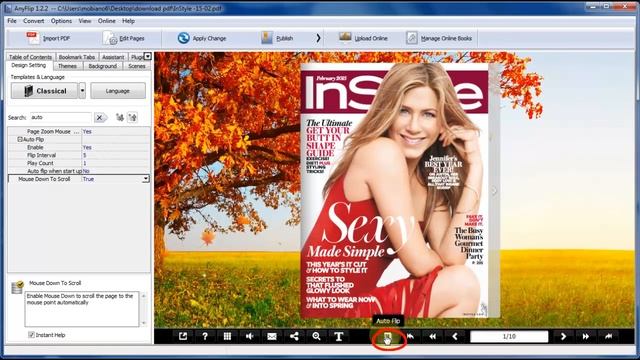Switch to the Table of Contents tab
Image resolution: width=640 pixels, height=360 pixels.
click(30, 57)
